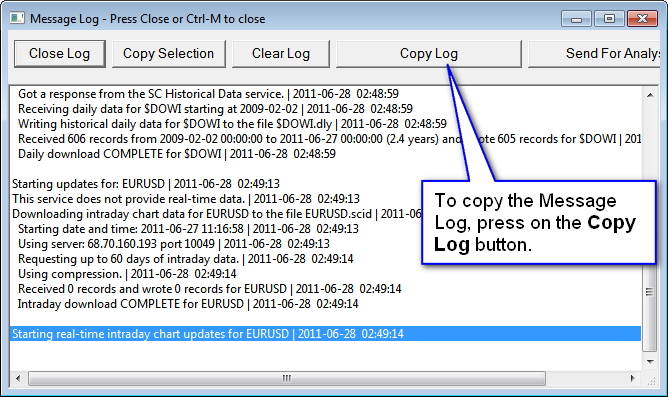Screen dimensions: 668x397
Task: Select line 'Received 606 records from 2009-02-02'
Action: 329,139
